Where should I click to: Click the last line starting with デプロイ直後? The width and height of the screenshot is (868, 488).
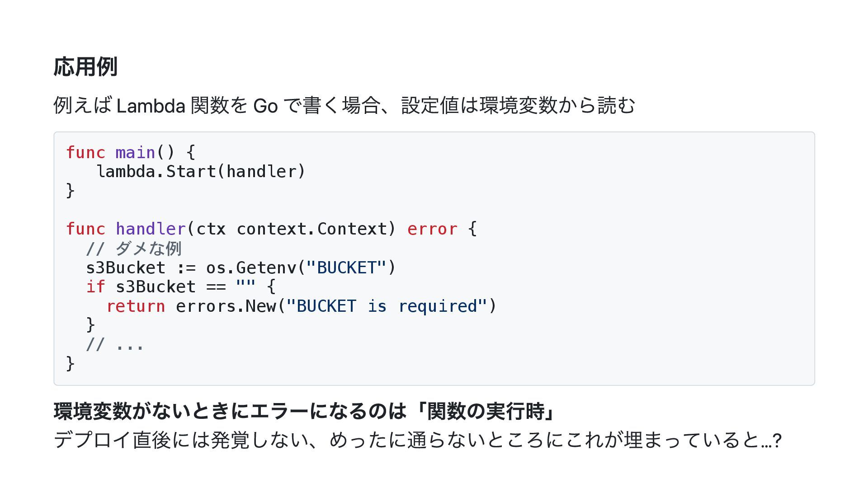pos(418,440)
